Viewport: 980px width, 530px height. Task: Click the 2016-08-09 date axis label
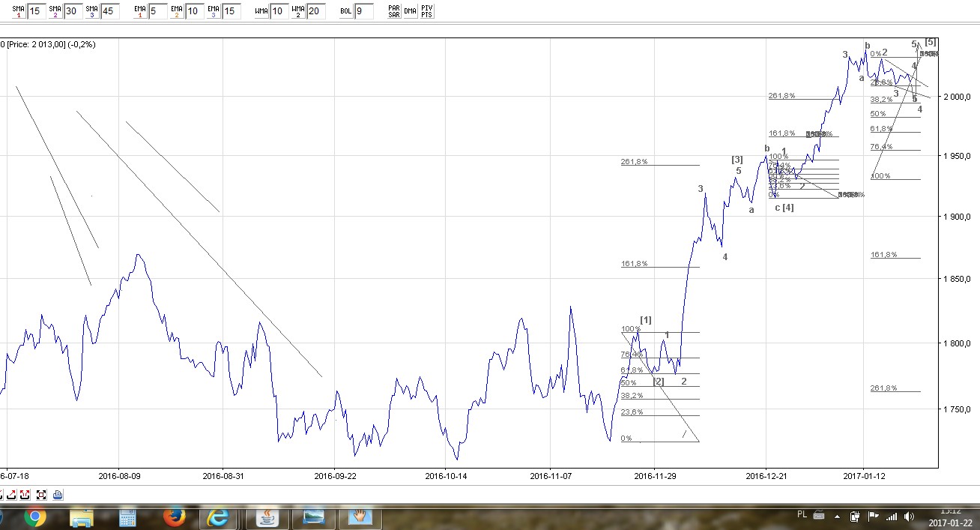[119, 475]
